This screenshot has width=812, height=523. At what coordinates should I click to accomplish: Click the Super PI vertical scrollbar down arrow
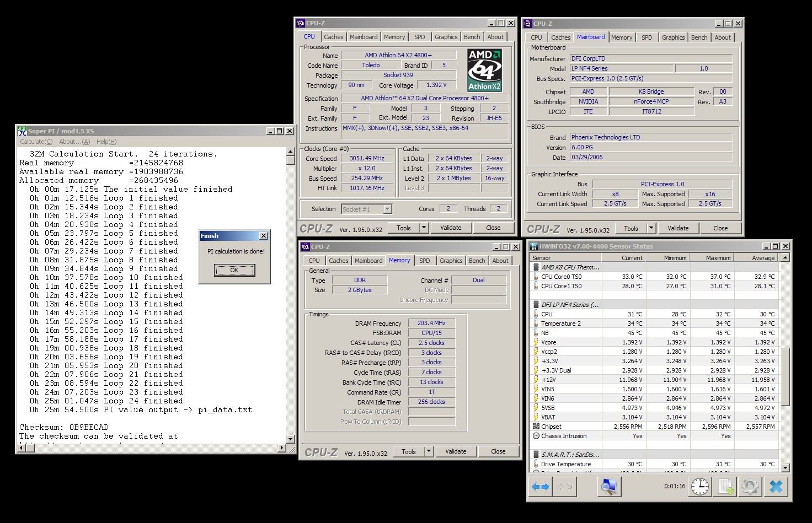[291, 439]
